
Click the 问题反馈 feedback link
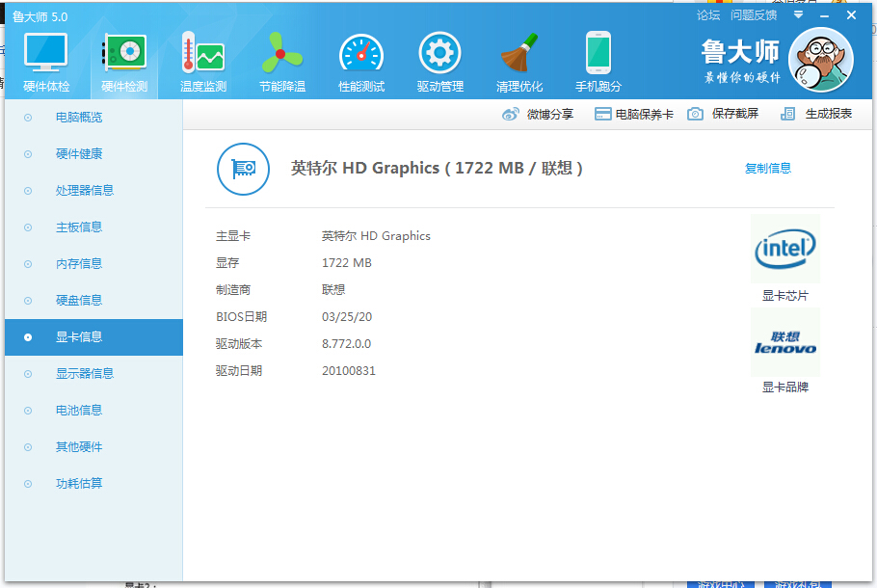[x=754, y=15]
